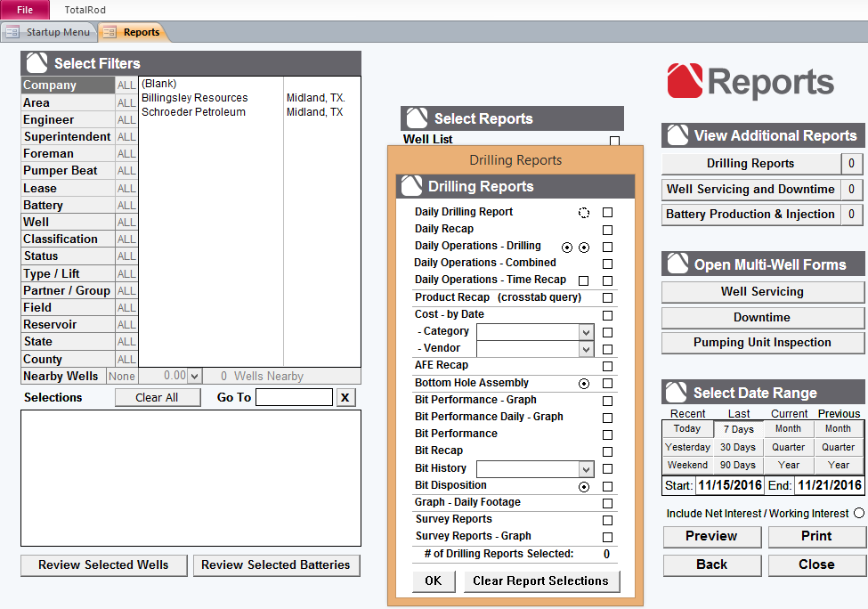The image size is (868, 609).
Task: Check the Daily Drilling Report checkbox
Action: 607,213
